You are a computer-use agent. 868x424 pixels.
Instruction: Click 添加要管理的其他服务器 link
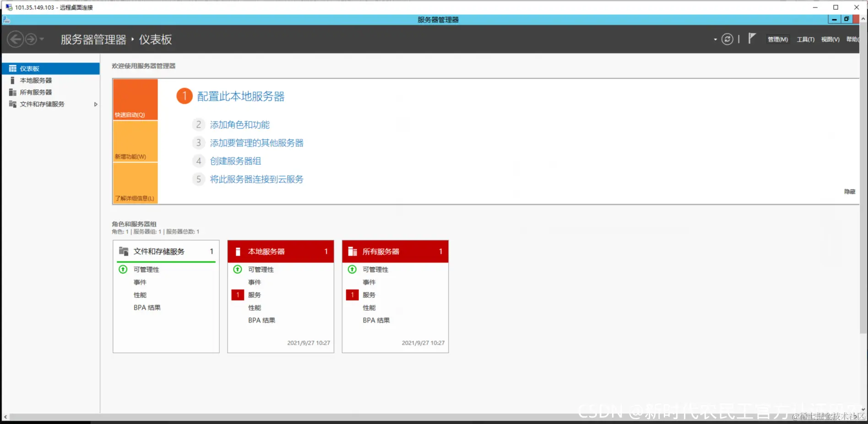click(257, 143)
